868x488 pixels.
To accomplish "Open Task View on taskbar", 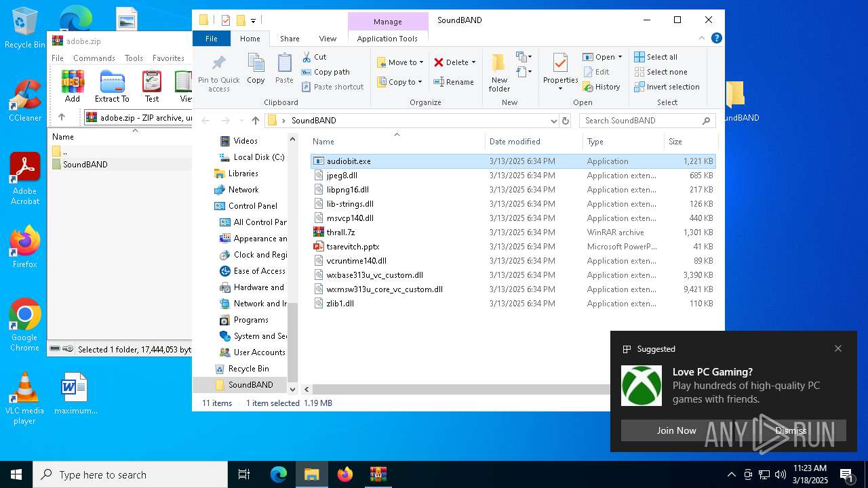I will [x=244, y=474].
